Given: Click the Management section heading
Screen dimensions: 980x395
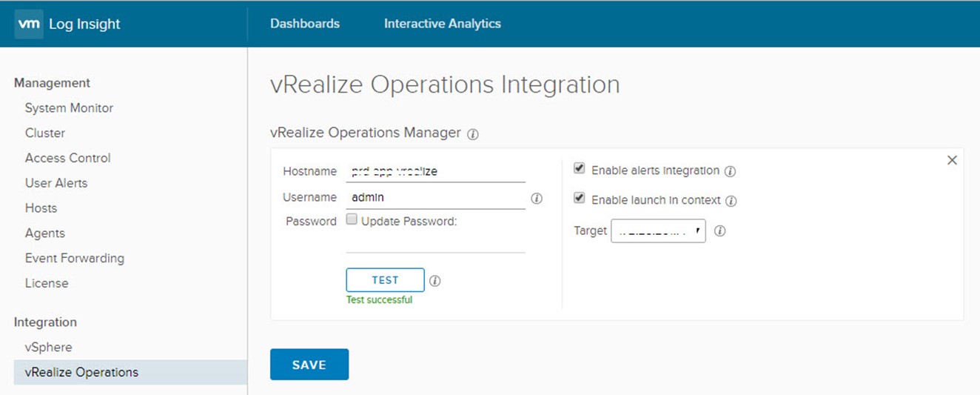Looking at the screenshot, I should pos(53,83).
